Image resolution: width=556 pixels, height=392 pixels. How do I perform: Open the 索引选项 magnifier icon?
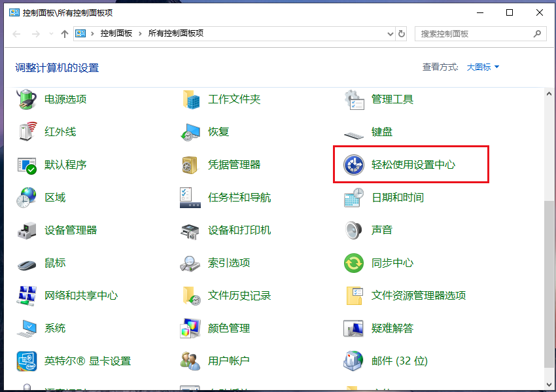[190, 264]
